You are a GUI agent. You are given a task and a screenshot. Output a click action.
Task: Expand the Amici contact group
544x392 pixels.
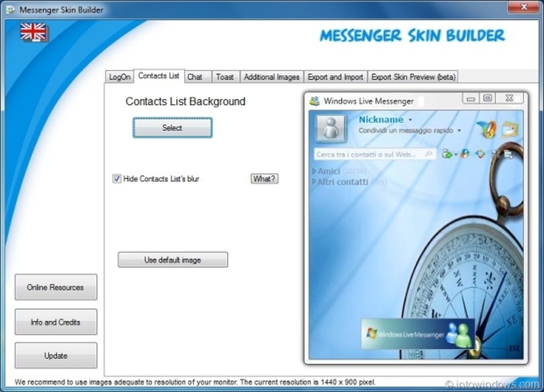pyautogui.click(x=314, y=170)
